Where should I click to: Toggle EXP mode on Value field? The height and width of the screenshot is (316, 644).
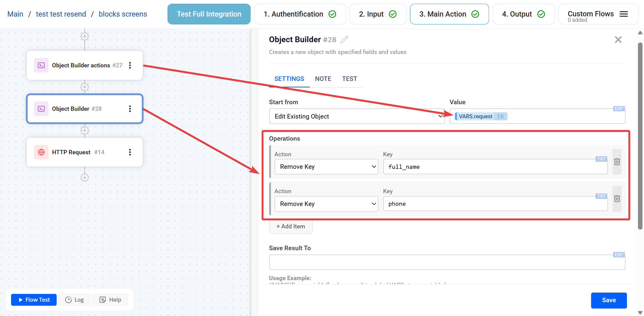point(619,109)
